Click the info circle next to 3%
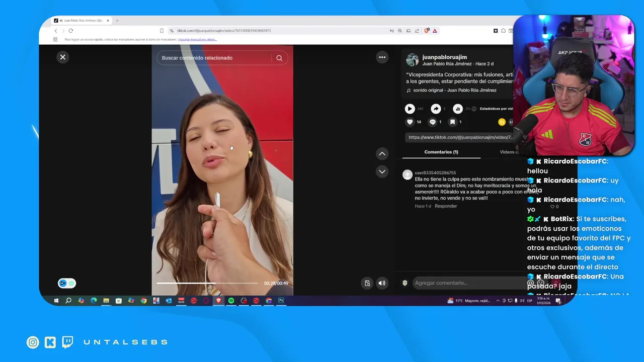Viewport: 644px width, 362px height. click(474, 109)
